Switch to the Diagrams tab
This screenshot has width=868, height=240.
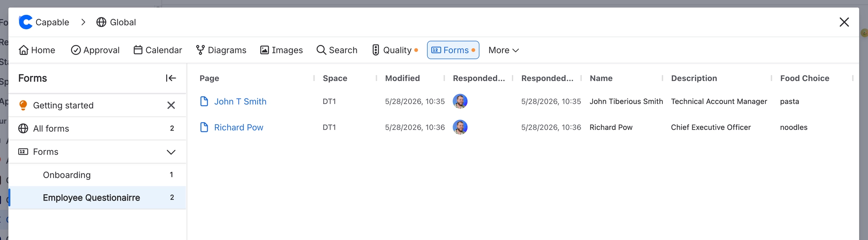tap(221, 50)
